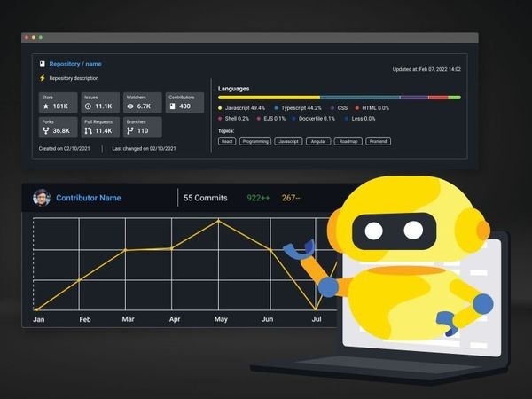Click the green maximize dot in window bar
The image size is (532, 399).
(x=41, y=37)
